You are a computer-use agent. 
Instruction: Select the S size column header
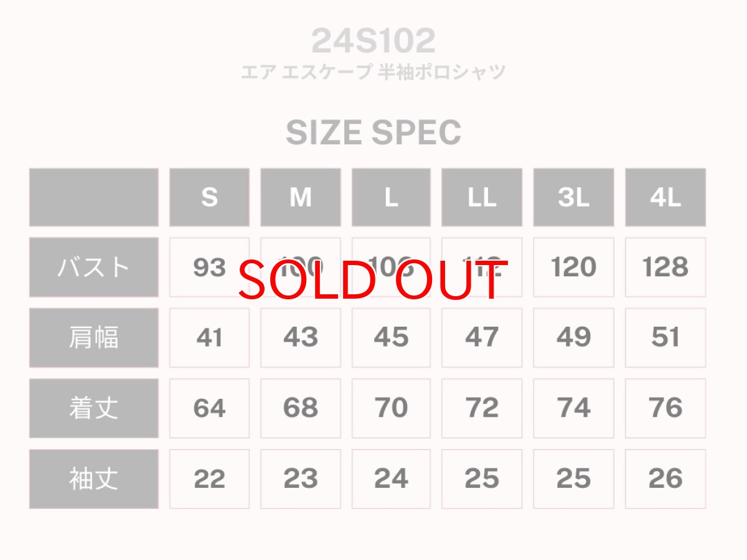[209, 197]
